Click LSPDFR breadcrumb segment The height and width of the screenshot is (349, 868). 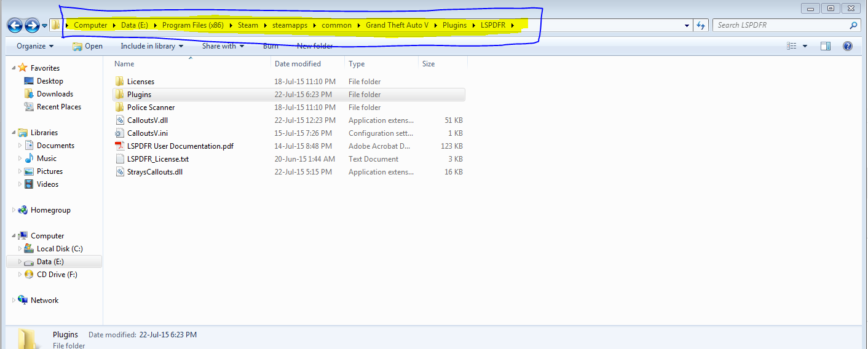(x=492, y=25)
